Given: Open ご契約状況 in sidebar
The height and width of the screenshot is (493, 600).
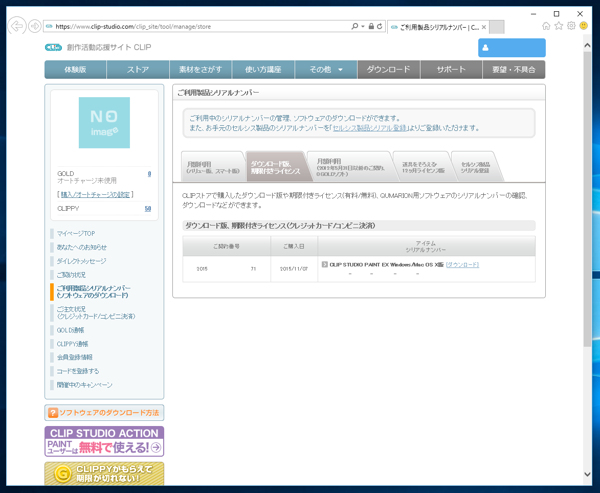Looking at the screenshot, I should (71, 275).
